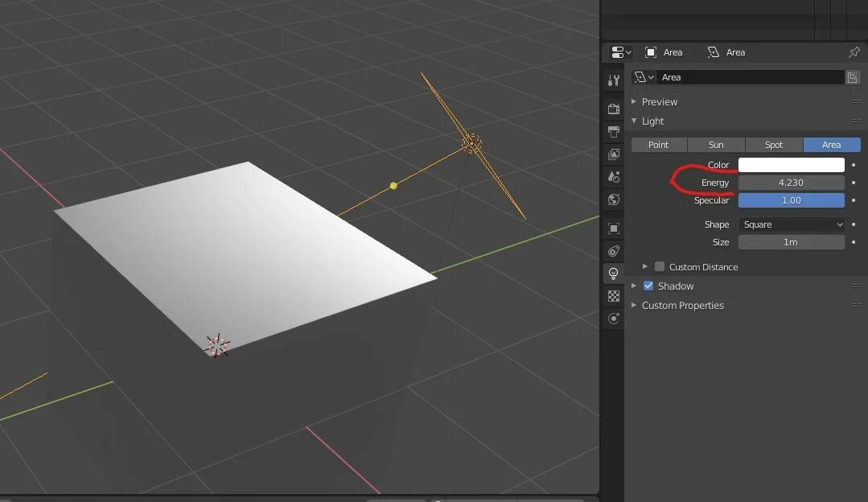The width and height of the screenshot is (868, 502).
Task: Switch light type to Sun
Action: [716, 145]
